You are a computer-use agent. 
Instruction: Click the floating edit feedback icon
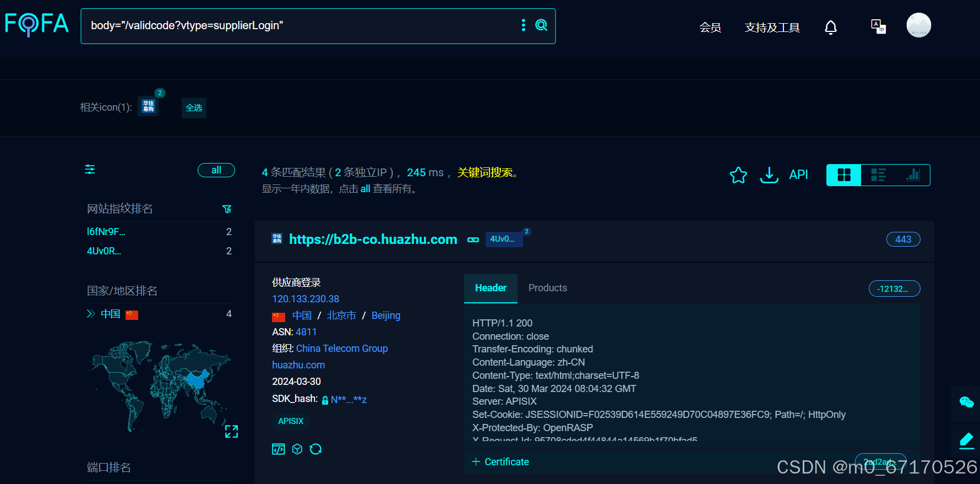coord(966,441)
